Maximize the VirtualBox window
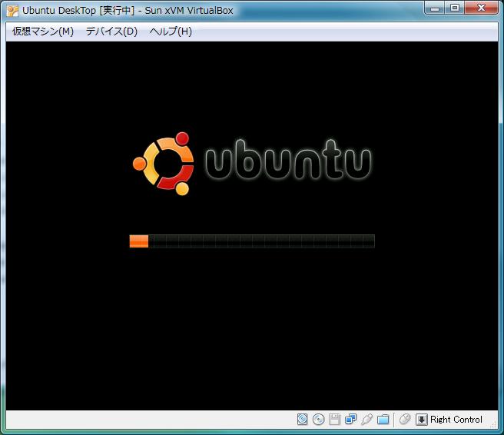The width and height of the screenshot is (504, 435). (455, 8)
